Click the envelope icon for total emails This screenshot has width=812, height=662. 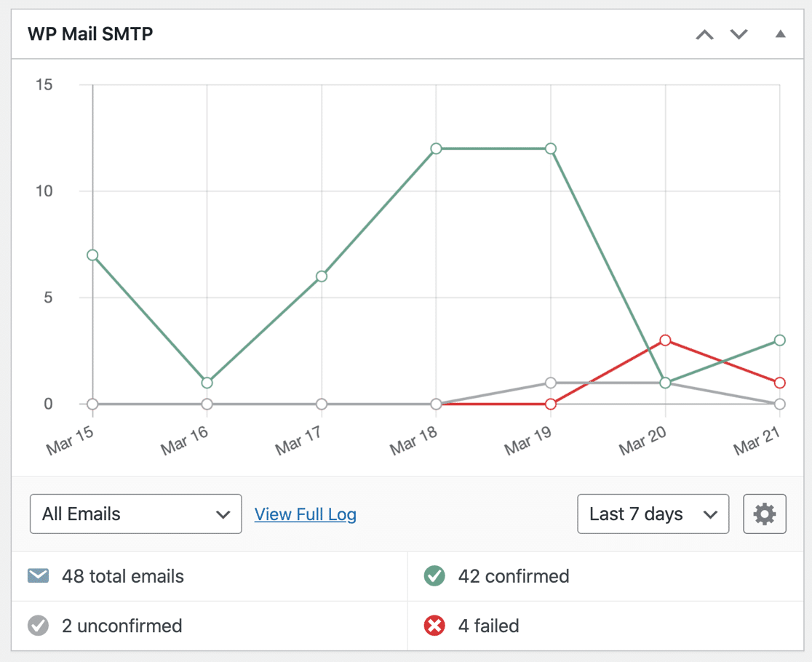[x=39, y=575]
